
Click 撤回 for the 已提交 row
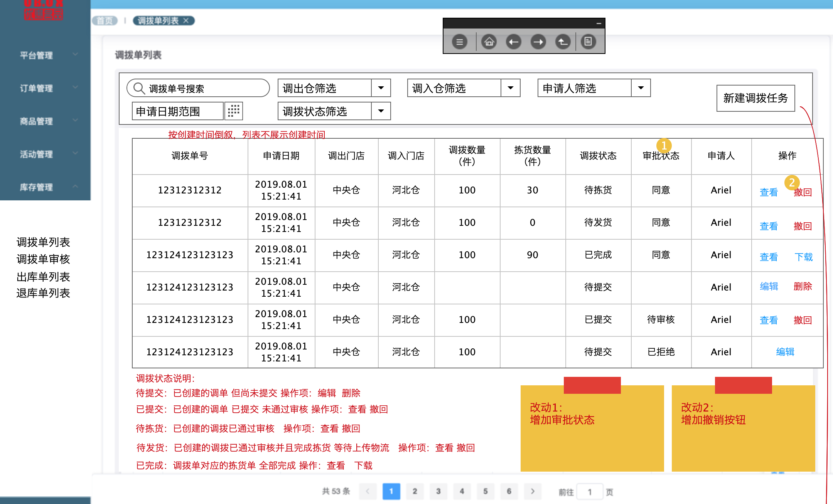click(803, 320)
